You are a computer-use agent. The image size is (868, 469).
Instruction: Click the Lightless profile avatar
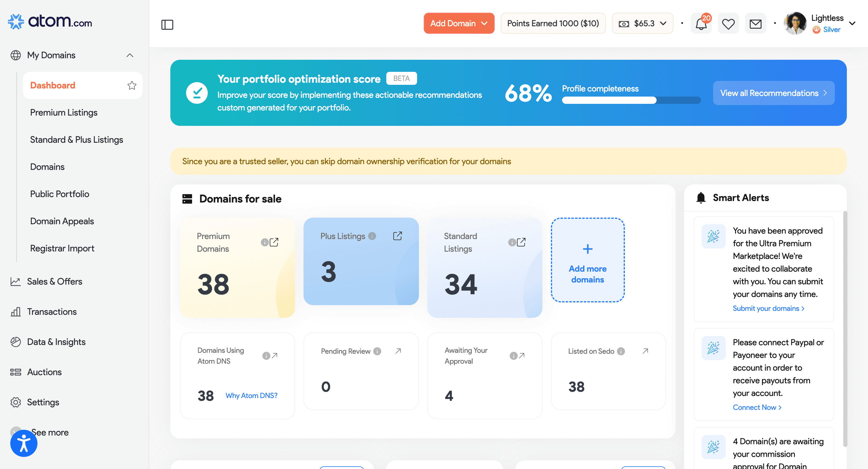(x=795, y=23)
